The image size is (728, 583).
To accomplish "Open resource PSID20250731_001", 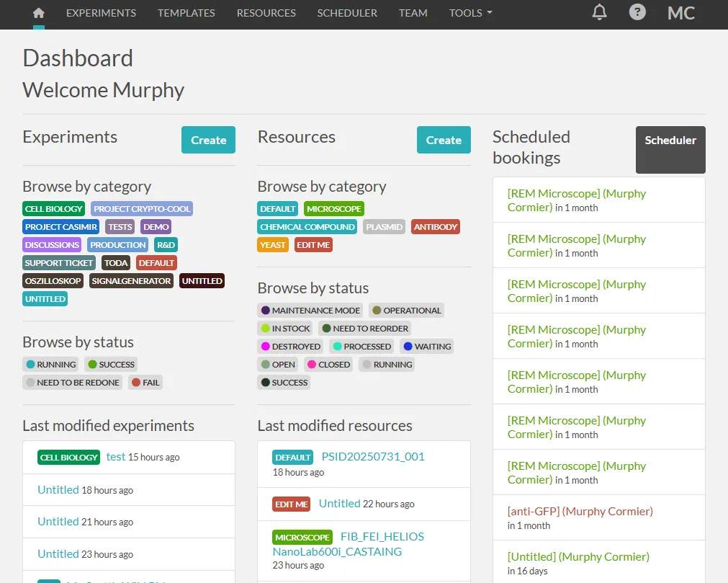I will 373,457.
